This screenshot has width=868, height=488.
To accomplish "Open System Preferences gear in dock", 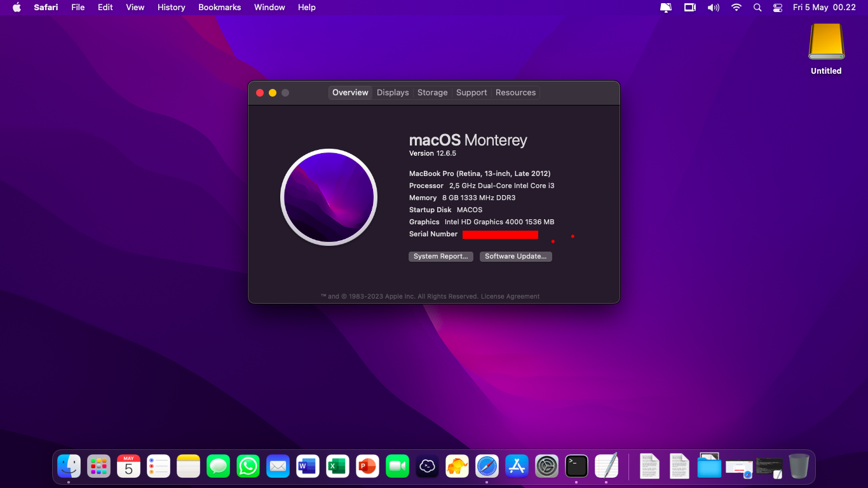I will [546, 466].
